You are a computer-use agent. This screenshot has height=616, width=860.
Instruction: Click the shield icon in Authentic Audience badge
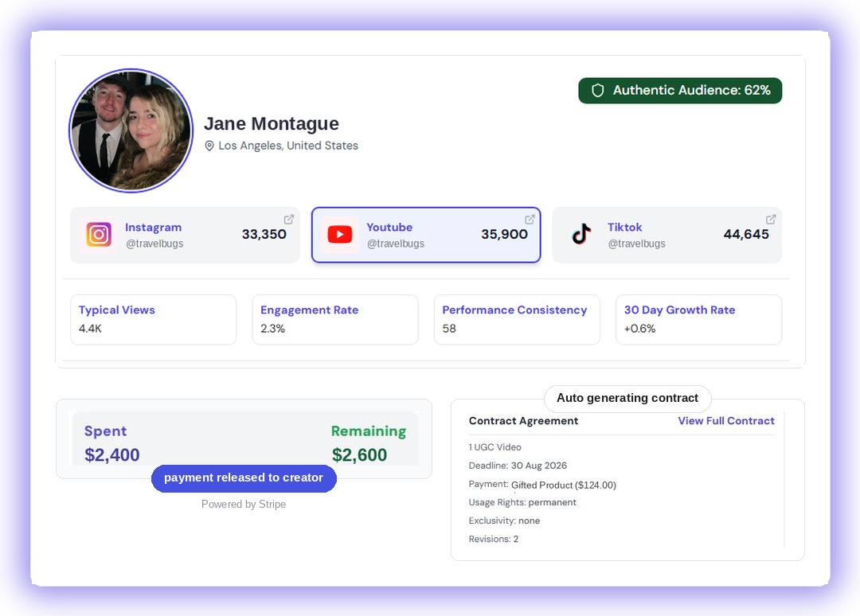tap(598, 91)
